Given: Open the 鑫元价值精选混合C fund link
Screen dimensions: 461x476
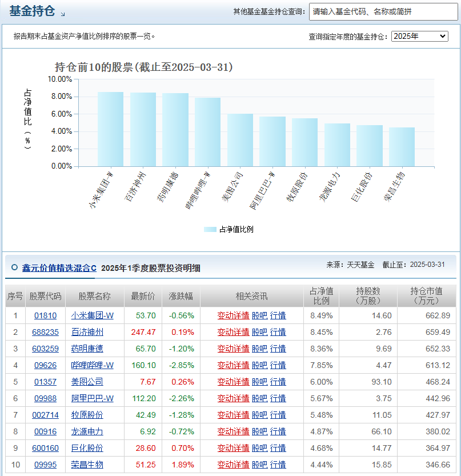Looking at the screenshot, I should (59, 268).
